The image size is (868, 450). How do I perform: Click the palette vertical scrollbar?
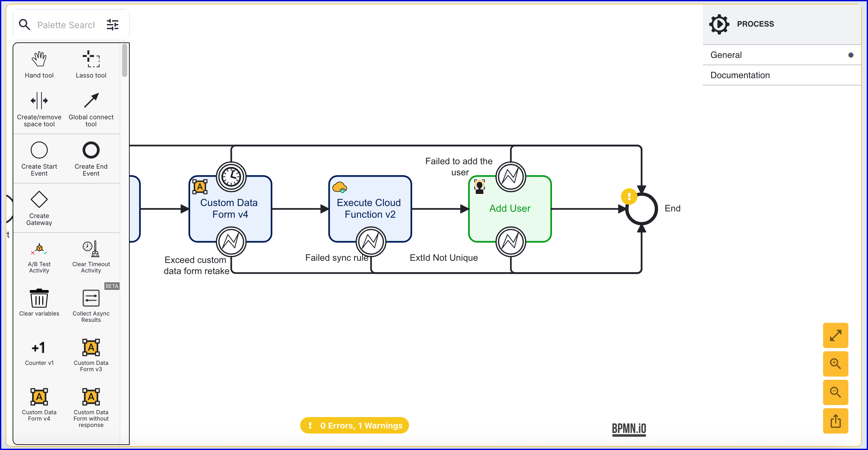pyautogui.click(x=125, y=61)
